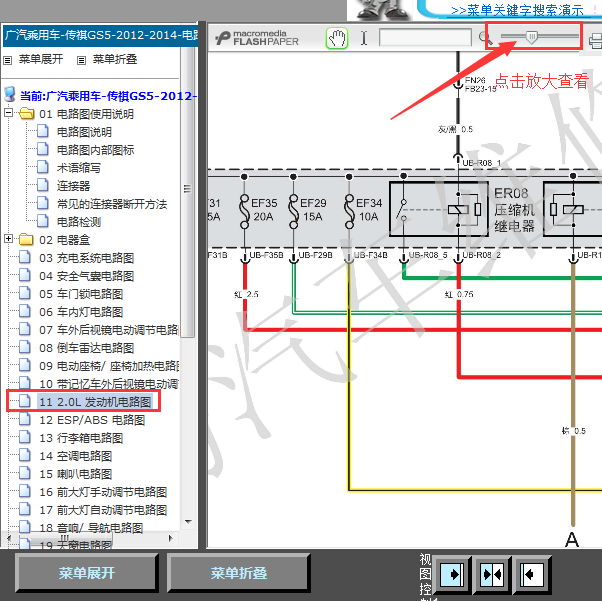Viewport: 602px width, 602px height.
Task: Open 05 车门锁电路图
Action: point(81,294)
